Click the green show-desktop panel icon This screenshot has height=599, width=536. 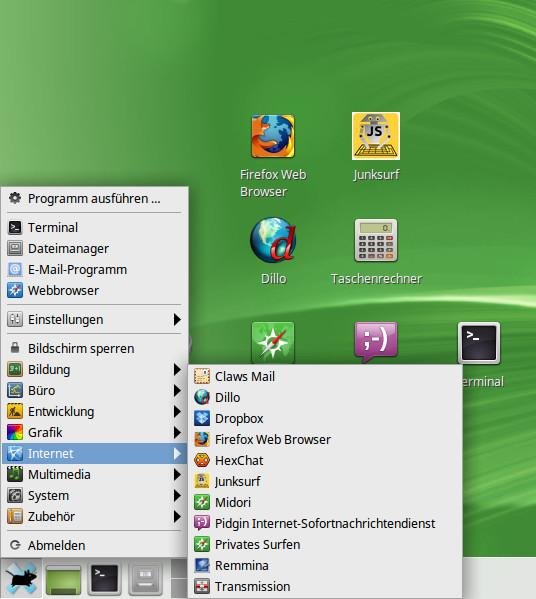click(63, 579)
